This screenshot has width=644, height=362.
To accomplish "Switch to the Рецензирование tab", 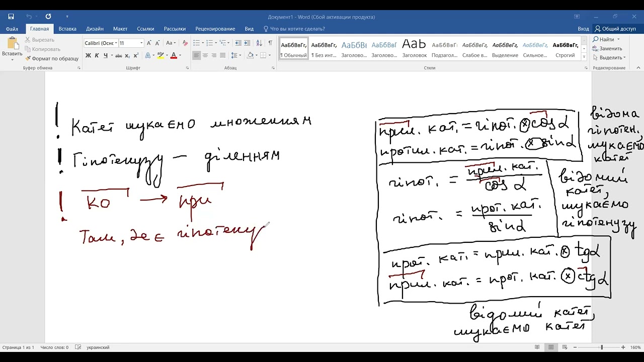I will click(215, 29).
